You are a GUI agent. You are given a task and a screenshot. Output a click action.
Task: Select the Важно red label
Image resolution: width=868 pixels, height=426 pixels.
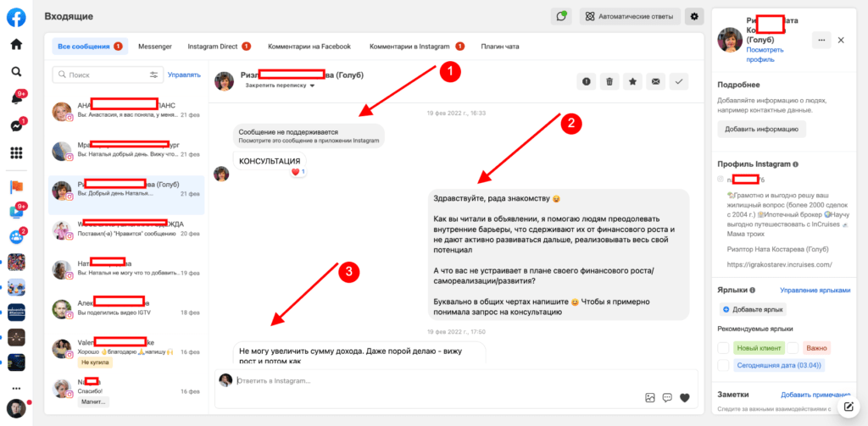click(x=816, y=348)
